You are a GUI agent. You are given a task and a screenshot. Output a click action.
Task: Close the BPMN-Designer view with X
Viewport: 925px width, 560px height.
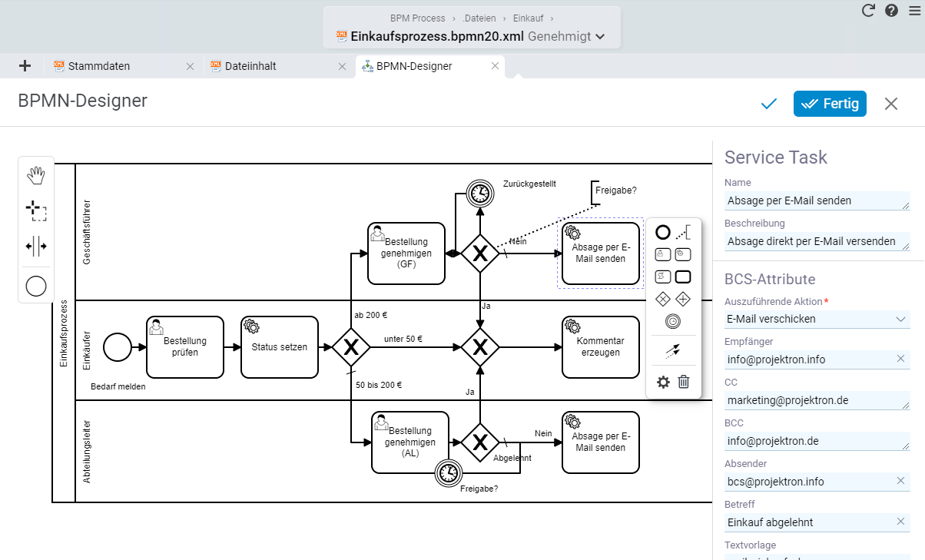click(x=891, y=104)
